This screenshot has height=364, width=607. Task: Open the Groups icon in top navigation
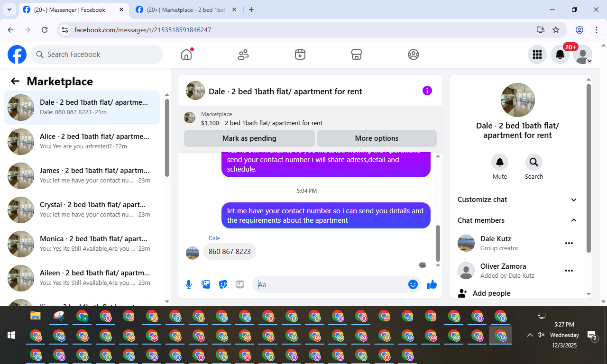pyautogui.click(x=414, y=55)
